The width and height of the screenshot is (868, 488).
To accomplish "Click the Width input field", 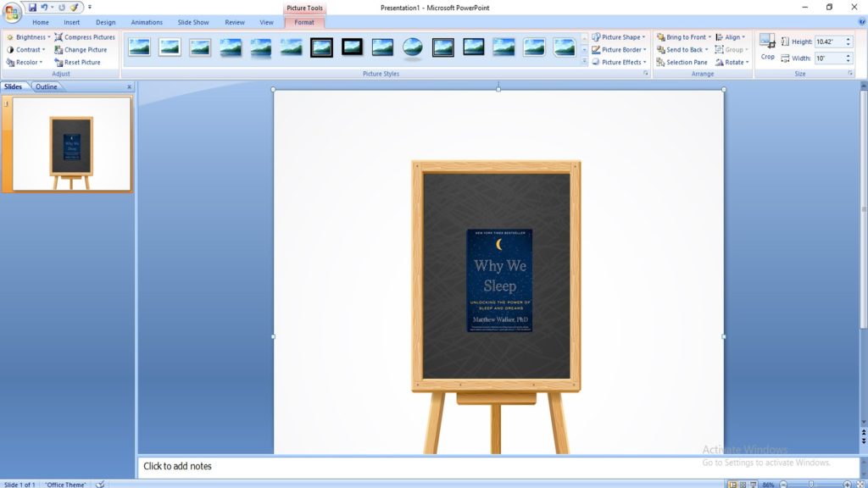I will click(829, 58).
